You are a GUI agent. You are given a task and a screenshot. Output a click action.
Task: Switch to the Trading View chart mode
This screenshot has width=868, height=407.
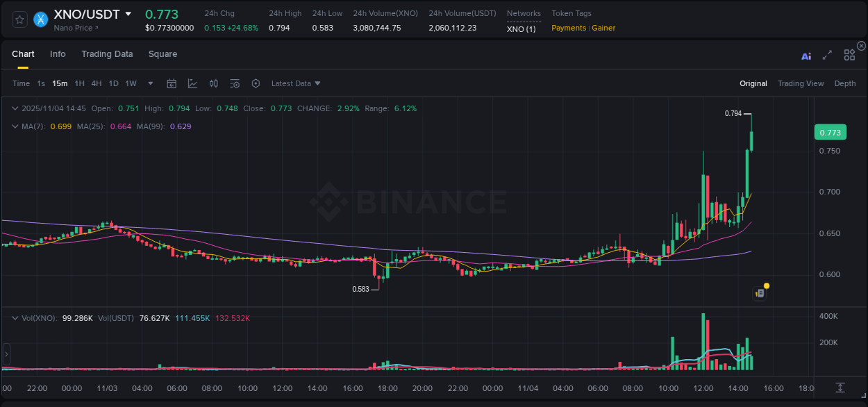click(x=801, y=83)
